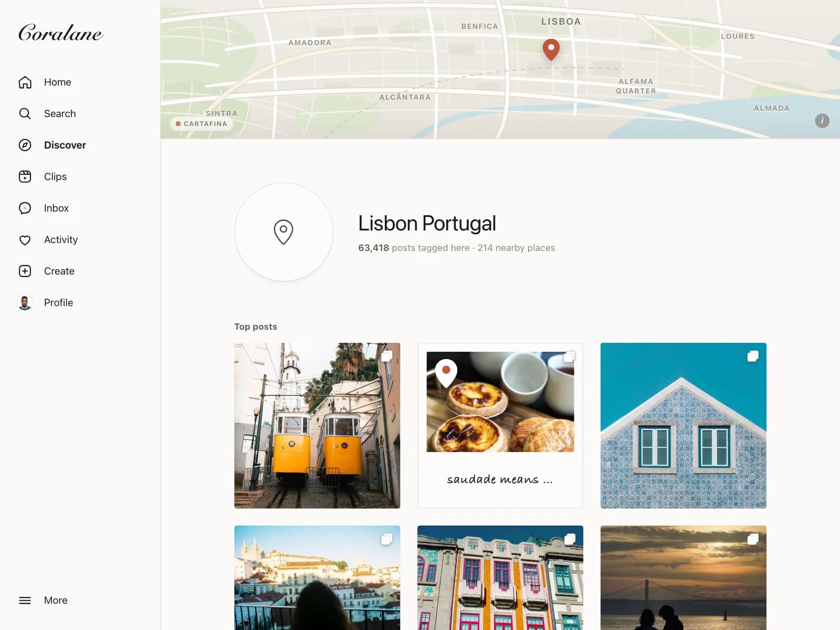Click the Sintra label on map
This screenshot has width=840, height=630.
click(222, 113)
